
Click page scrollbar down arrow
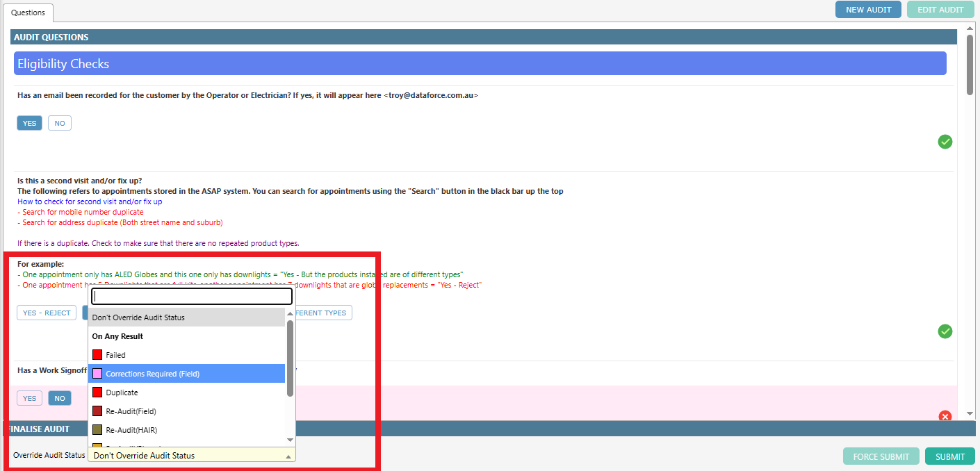[970, 414]
